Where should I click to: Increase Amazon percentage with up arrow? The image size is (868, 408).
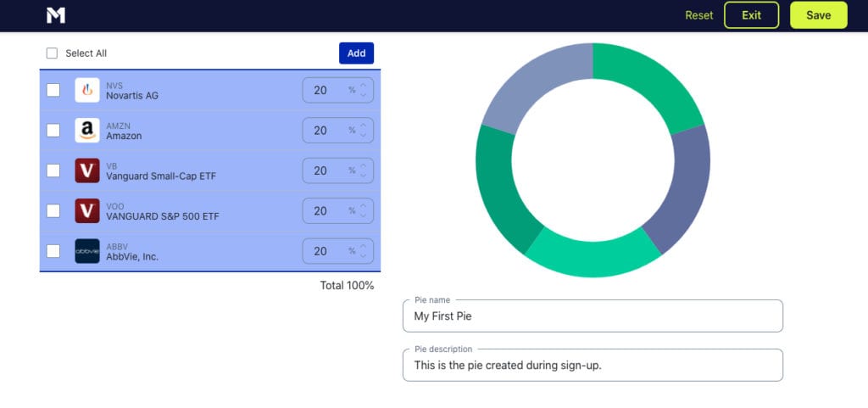(363, 126)
